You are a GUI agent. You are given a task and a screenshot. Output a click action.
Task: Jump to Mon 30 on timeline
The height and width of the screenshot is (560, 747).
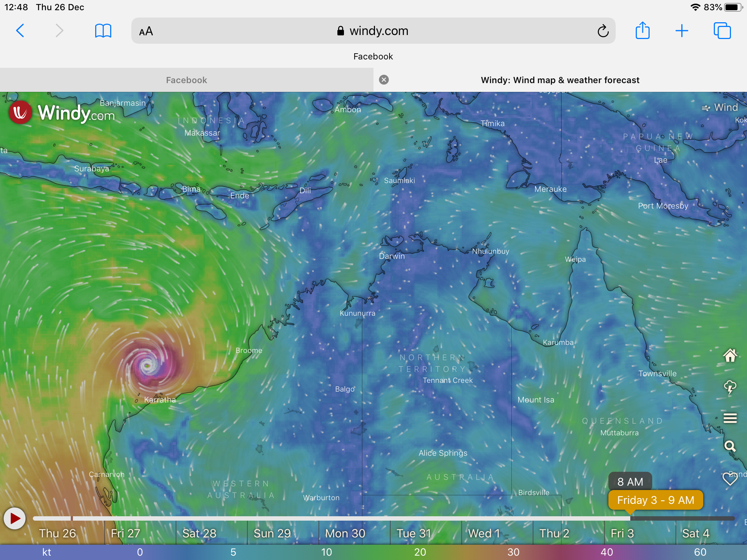(x=345, y=533)
